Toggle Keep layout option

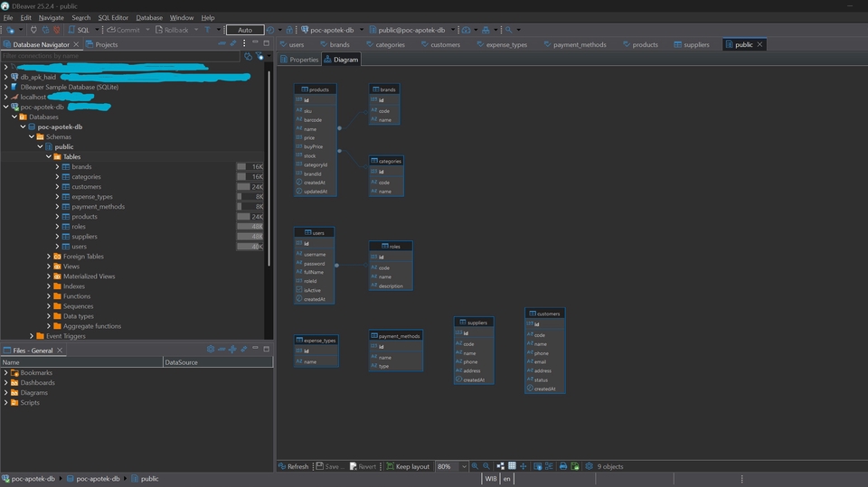tap(408, 466)
